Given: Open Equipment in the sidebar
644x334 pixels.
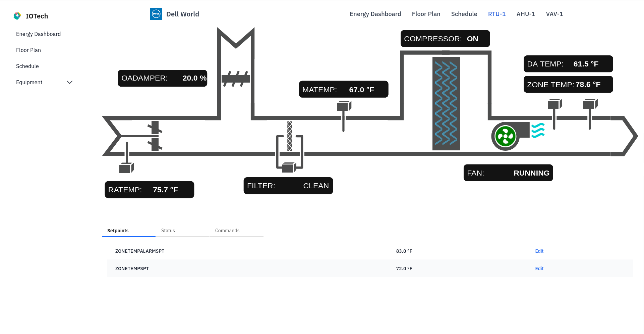Looking at the screenshot, I should click(x=29, y=82).
